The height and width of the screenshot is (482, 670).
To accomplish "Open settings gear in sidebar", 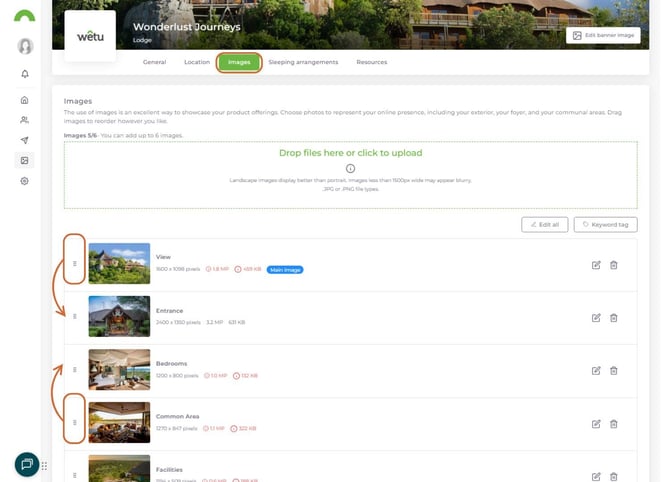I will pos(25,181).
